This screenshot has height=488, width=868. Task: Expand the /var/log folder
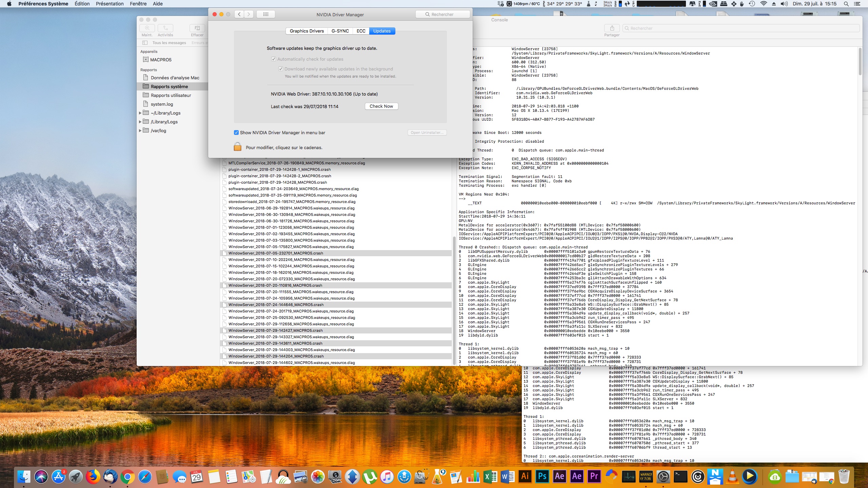click(140, 130)
